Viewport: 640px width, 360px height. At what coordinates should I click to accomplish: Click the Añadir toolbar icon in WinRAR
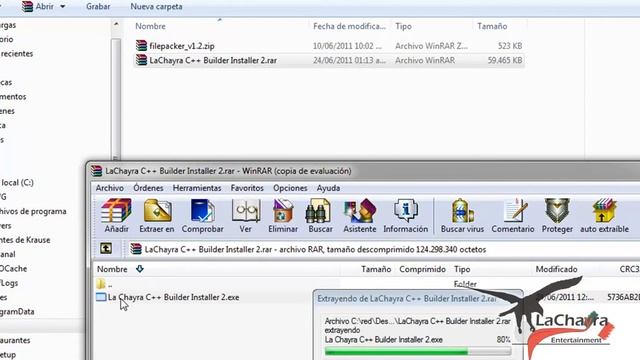[x=116, y=216]
